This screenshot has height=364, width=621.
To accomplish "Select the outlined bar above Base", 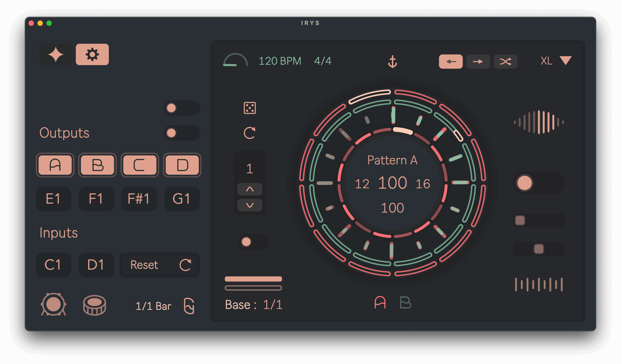I will pos(253,288).
